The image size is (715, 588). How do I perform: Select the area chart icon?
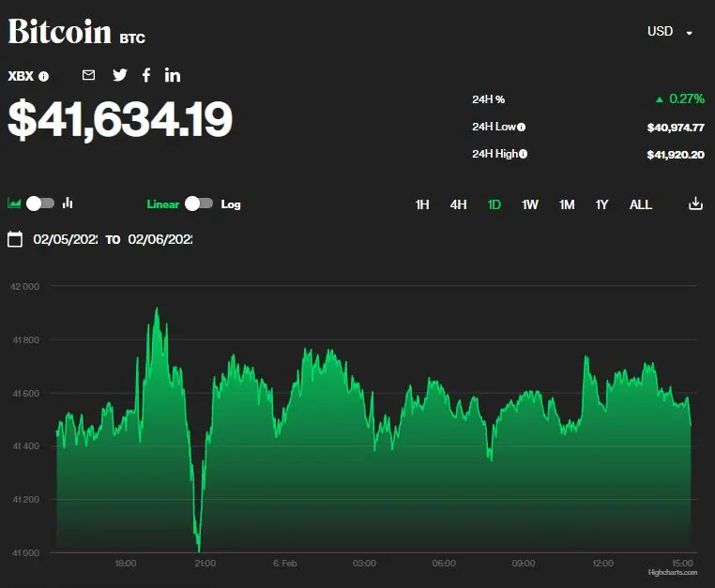pos(14,203)
